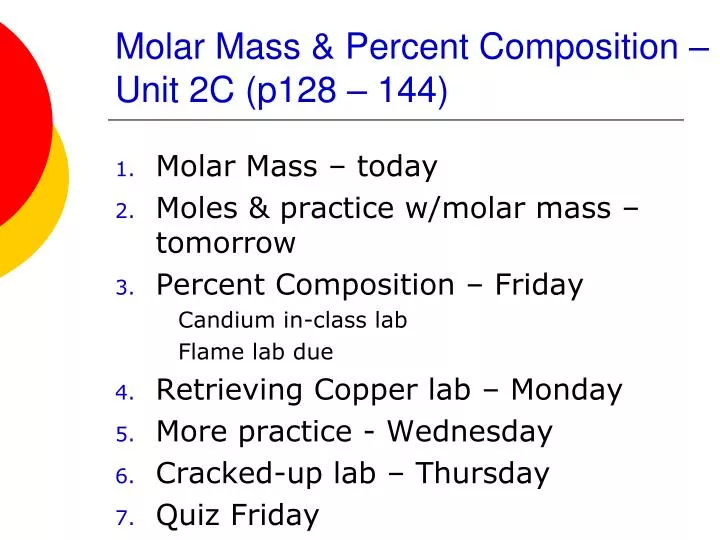
Task: Click the 'Flame lab due' sub-item
Action: tap(256, 352)
